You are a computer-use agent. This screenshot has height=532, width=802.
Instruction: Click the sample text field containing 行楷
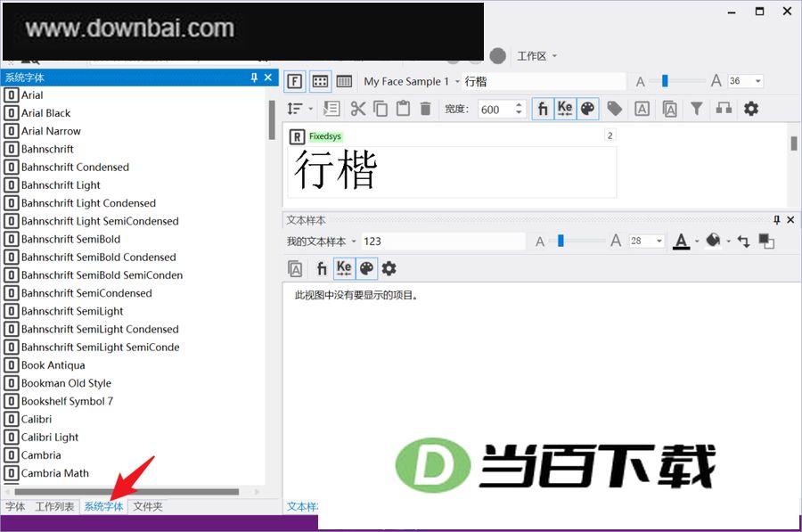[x=544, y=81]
